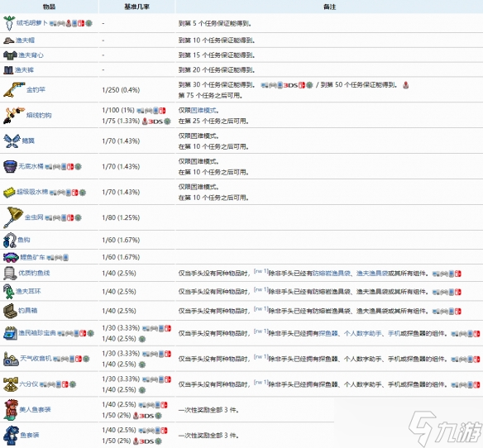The image size is (483, 448).
Task: Visit the 优质钓鱼线 item link
Action: tap(34, 273)
